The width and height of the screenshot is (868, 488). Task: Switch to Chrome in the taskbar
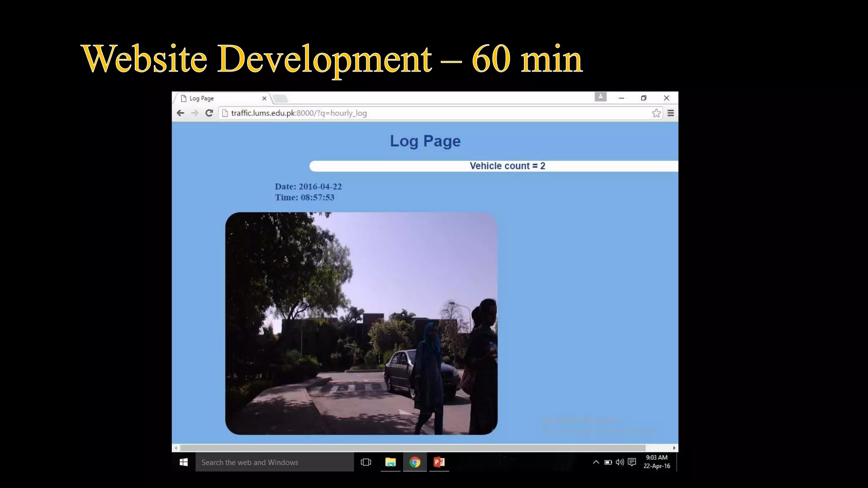pos(415,462)
